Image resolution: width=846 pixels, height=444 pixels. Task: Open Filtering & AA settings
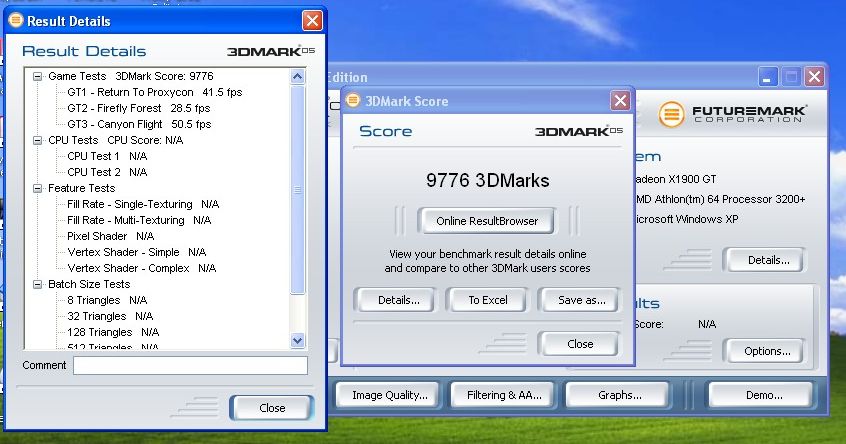pos(506,395)
